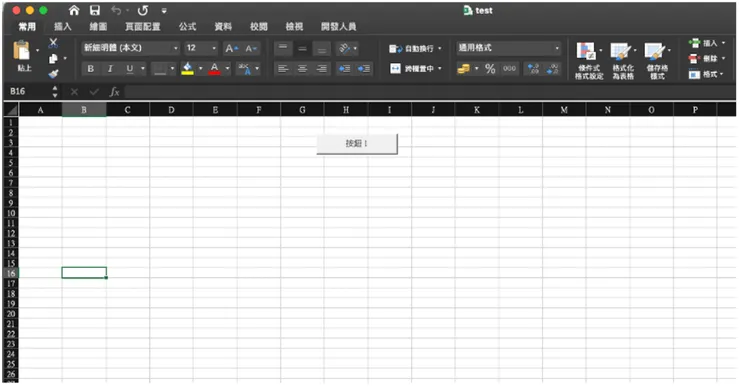
Task: Click the worksheet button labeled 按鈕 1
Action: (357, 143)
